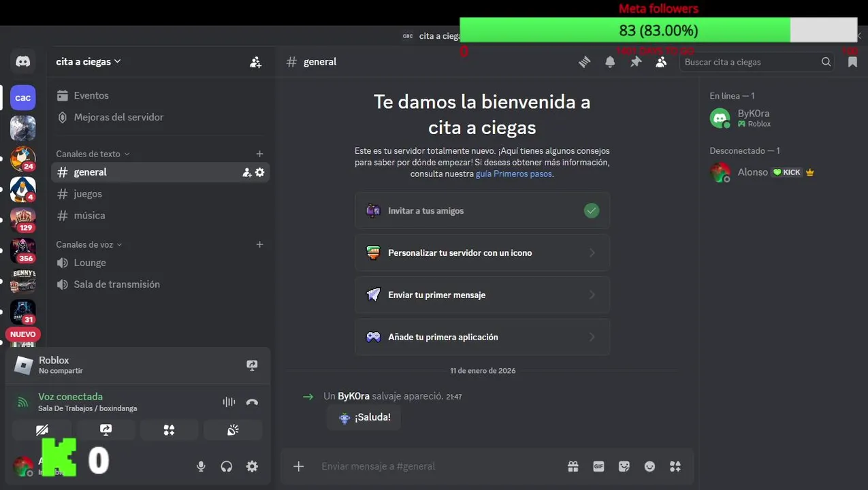Open soundboard in voice panel
Image resolution: width=868 pixels, height=490 pixels.
click(233, 429)
